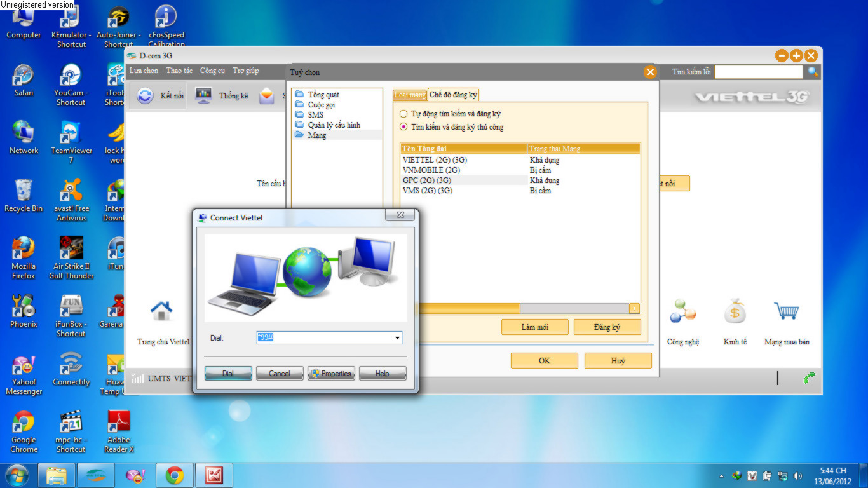The width and height of the screenshot is (868, 488).
Task: Select Quản lý cấu hình in the options tree
Action: (334, 125)
